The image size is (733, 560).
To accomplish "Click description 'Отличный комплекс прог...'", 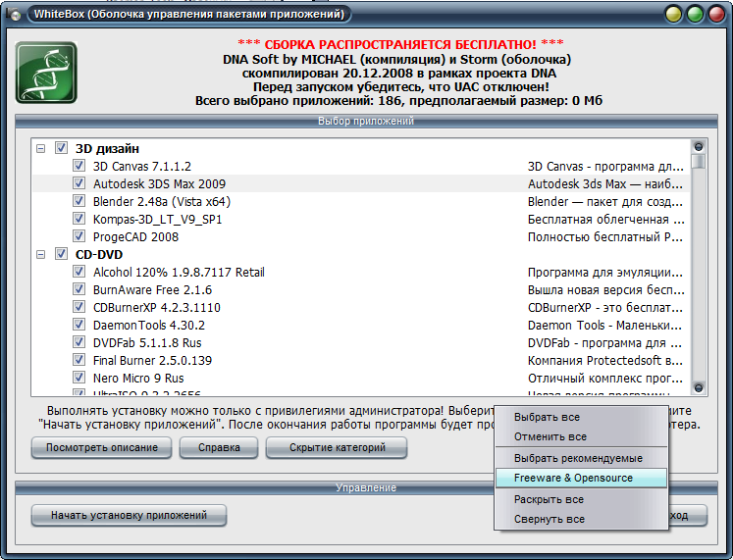I will pos(604,379).
